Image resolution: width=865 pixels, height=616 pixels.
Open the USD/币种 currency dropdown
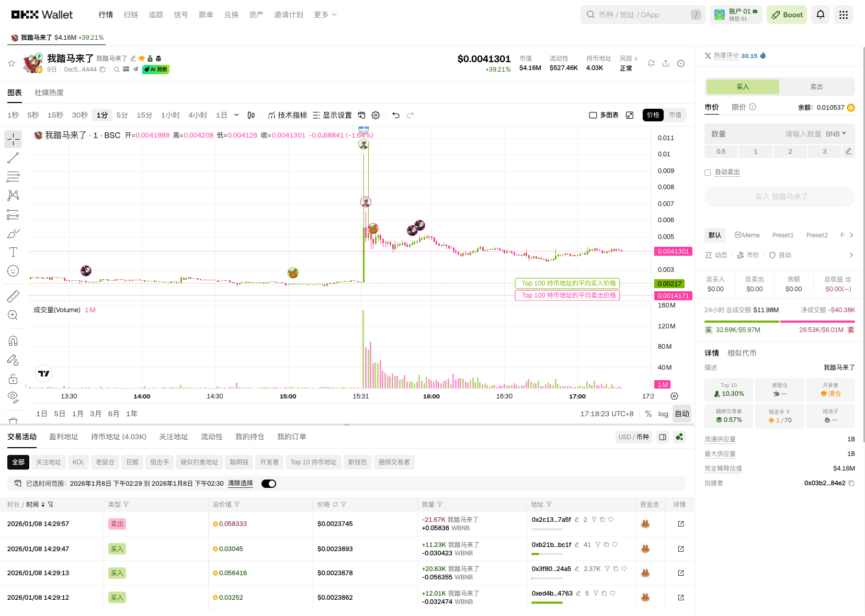[x=633, y=437]
